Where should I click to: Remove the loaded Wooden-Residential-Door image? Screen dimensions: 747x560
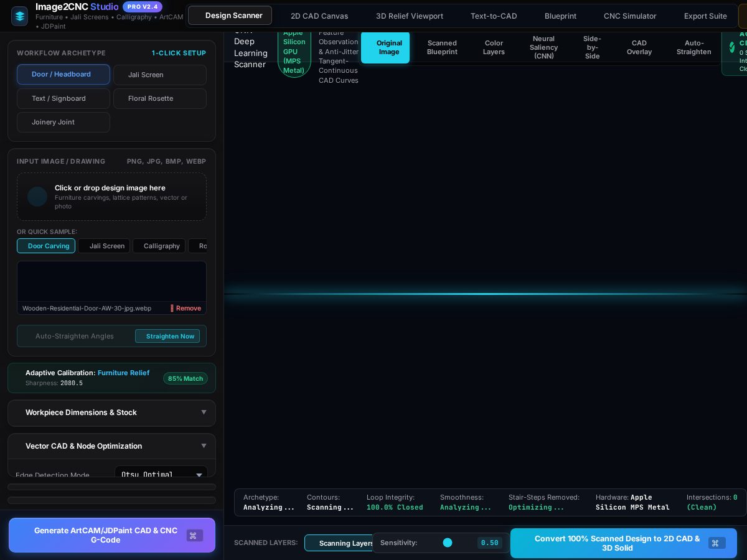click(x=186, y=308)
